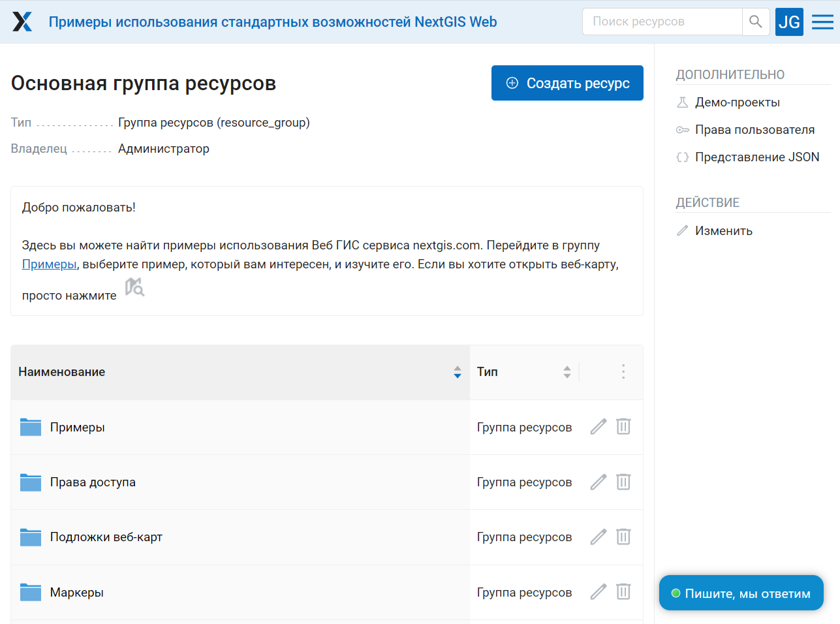Click the Примеры folder icon
Image resolution: width=840 pixels, height=624 pixels.
31,427
